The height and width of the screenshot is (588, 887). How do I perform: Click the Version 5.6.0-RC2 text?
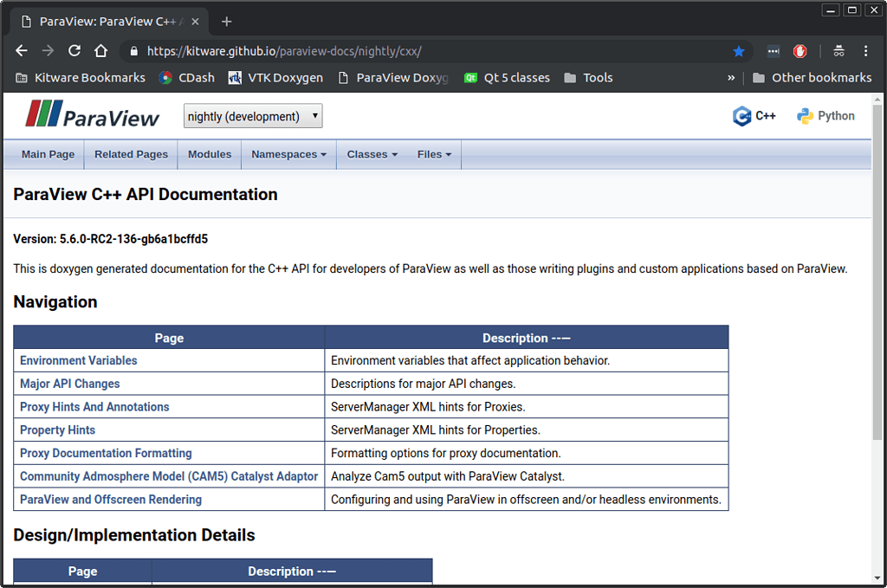pos(110,239)
